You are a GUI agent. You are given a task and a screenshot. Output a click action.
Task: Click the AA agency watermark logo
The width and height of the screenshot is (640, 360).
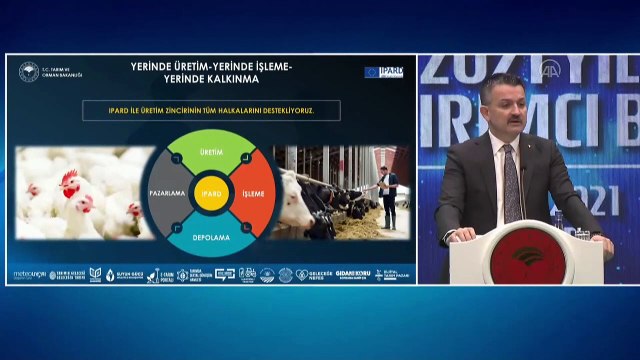coord(551,69)
